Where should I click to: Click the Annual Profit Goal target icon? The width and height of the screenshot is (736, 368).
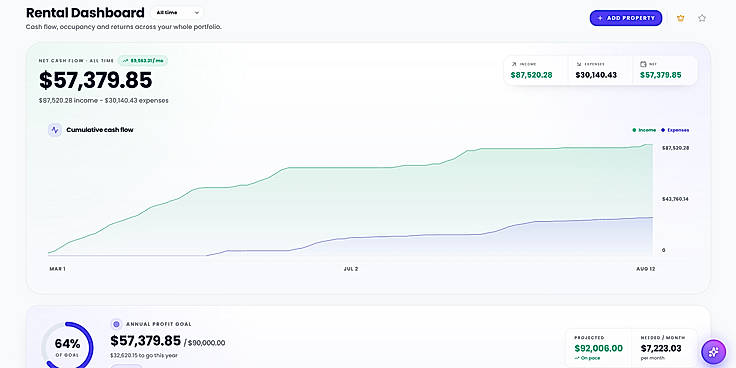[x=116, y=324]
